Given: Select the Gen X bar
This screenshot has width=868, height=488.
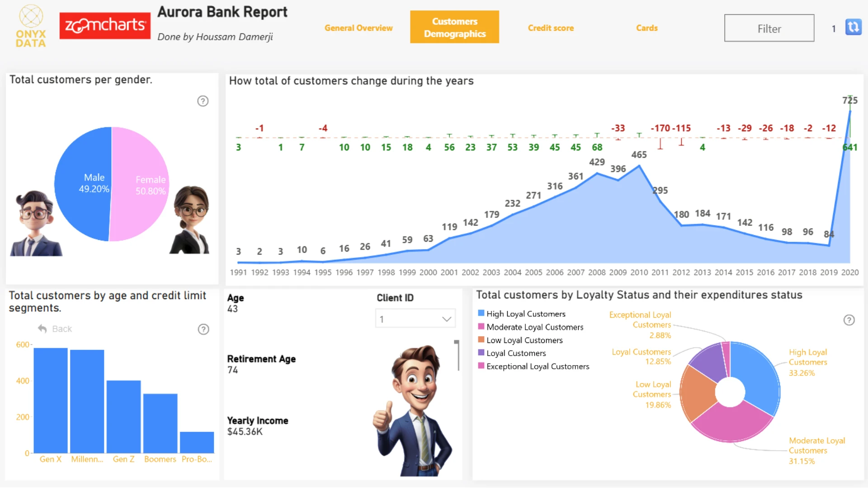Looking at the screenshot, I should [x=50, y=400].
